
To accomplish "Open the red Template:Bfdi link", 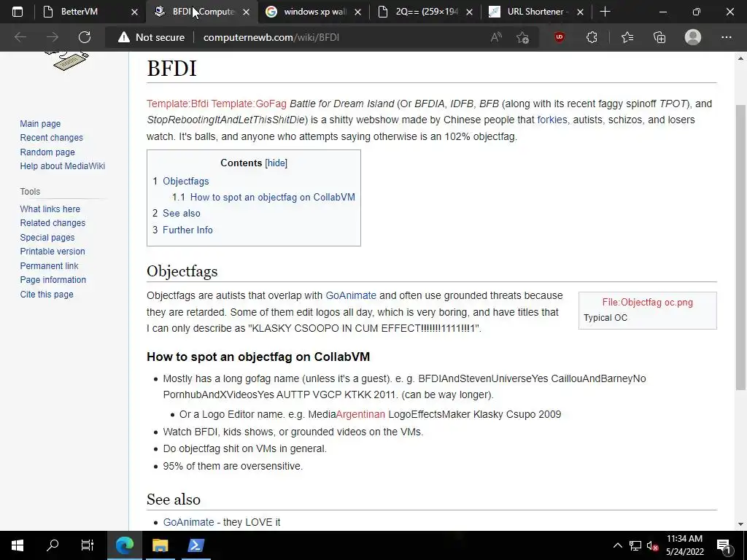I will (177, 104).
